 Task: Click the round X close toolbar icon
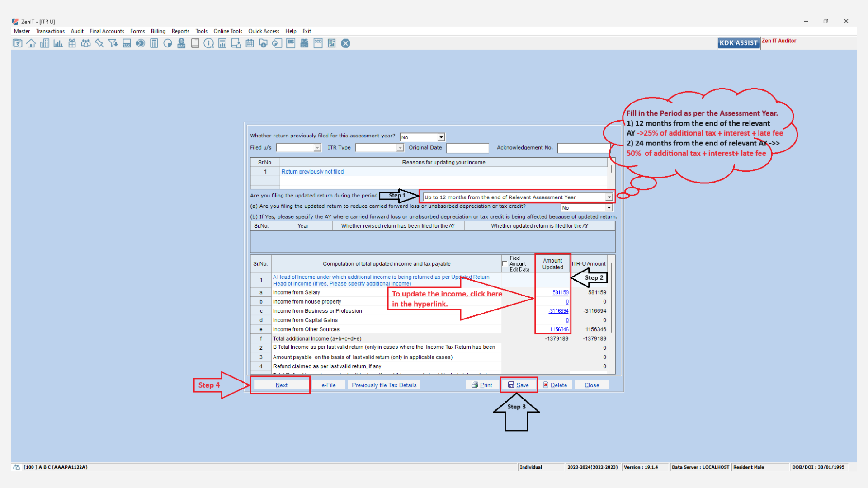[345, 43]
